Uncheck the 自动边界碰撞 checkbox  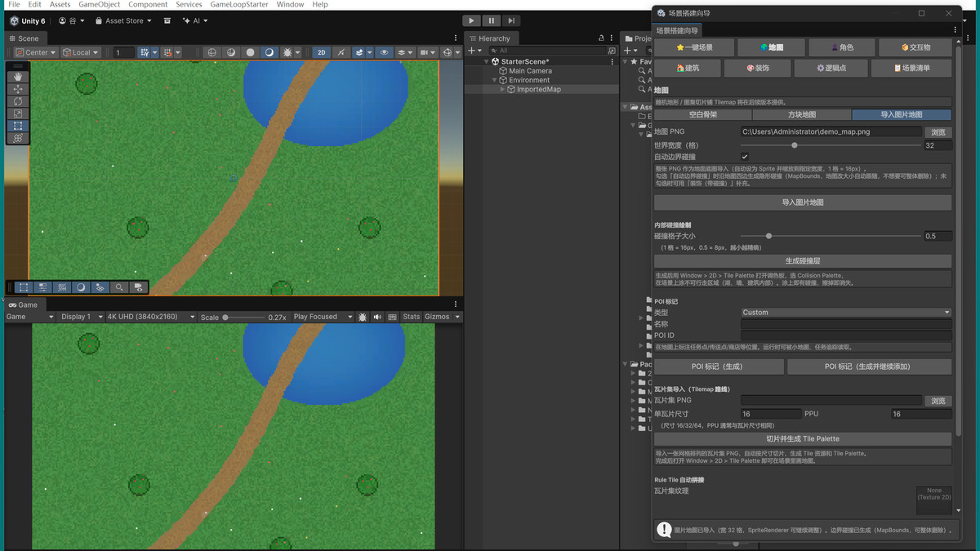tap(744, 157)
